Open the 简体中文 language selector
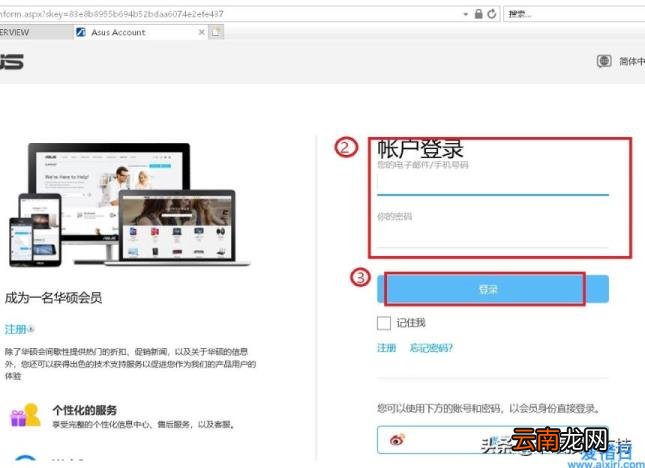645x468 pixels. [x=632, y=61]
